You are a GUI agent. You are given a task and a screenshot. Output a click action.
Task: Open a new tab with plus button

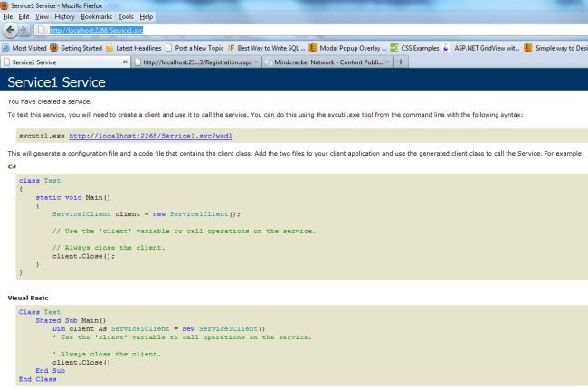click(401, 62)
